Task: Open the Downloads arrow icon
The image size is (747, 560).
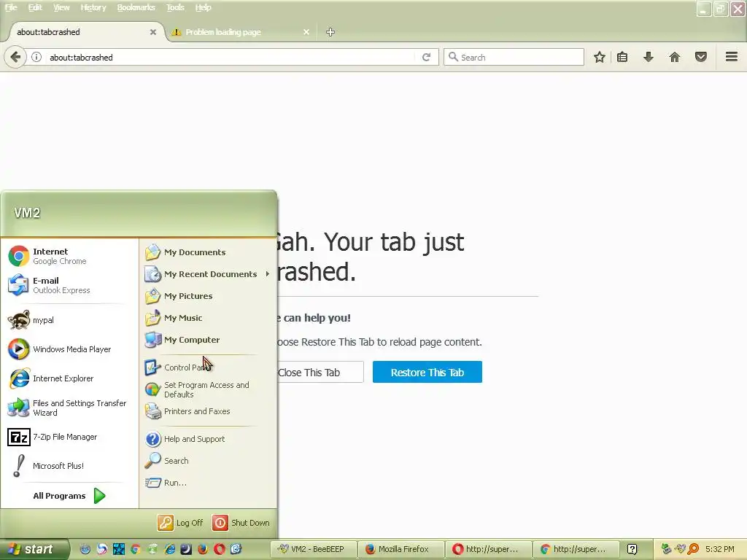Action: pos(649,57)
